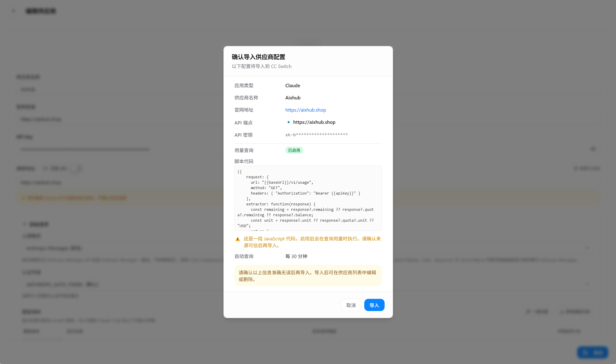Click the 脚本代码 label

[x=244, y=161]
